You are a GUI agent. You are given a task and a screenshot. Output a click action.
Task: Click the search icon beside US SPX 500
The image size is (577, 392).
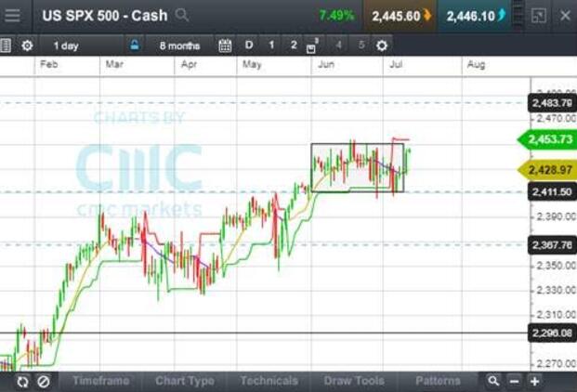pos(183,15)
